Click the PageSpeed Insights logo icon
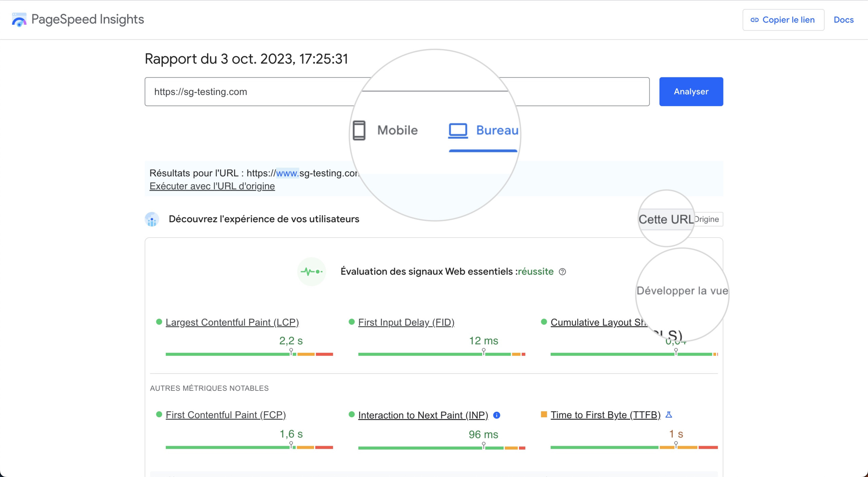 click(x=19, y=20)
